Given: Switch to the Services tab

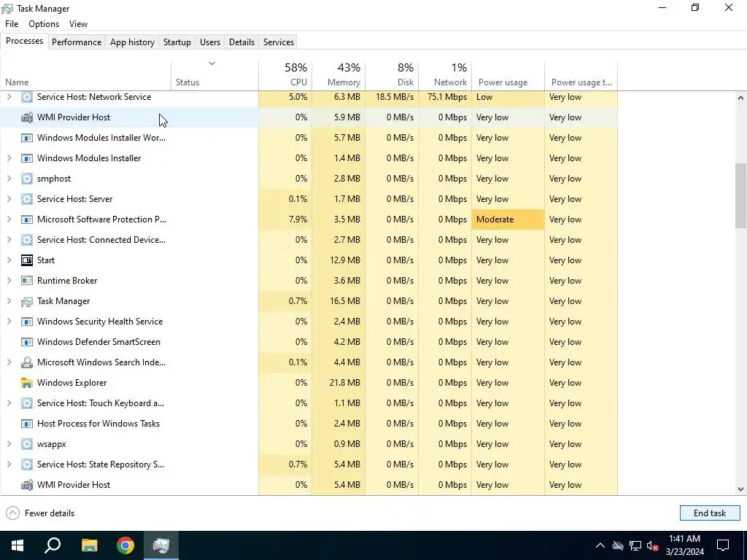Looking at the screenshot, I should (279, 42).
